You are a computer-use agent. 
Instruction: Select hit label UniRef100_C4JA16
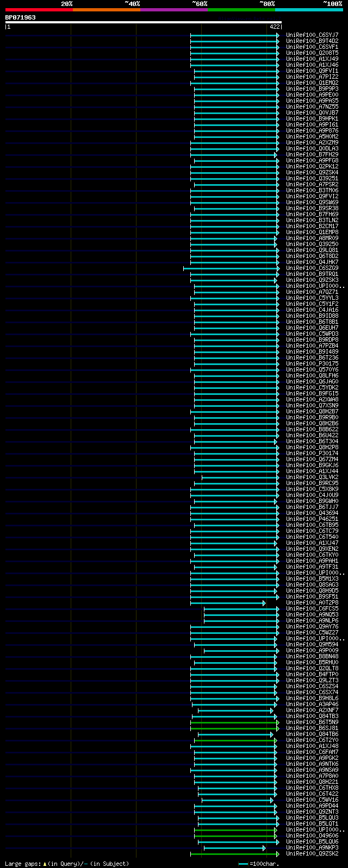(312, 310)
